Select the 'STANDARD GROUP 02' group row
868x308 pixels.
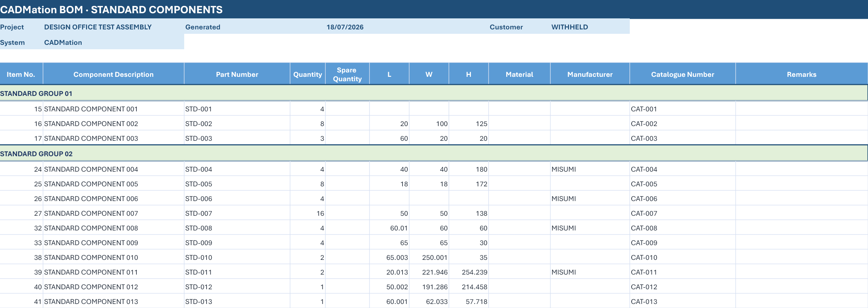pyautogui.click(x=434, y=154)
